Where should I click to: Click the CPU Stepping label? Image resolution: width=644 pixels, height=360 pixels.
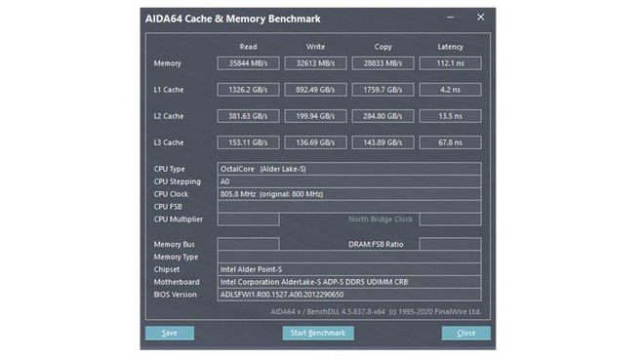tap(177, 181)
